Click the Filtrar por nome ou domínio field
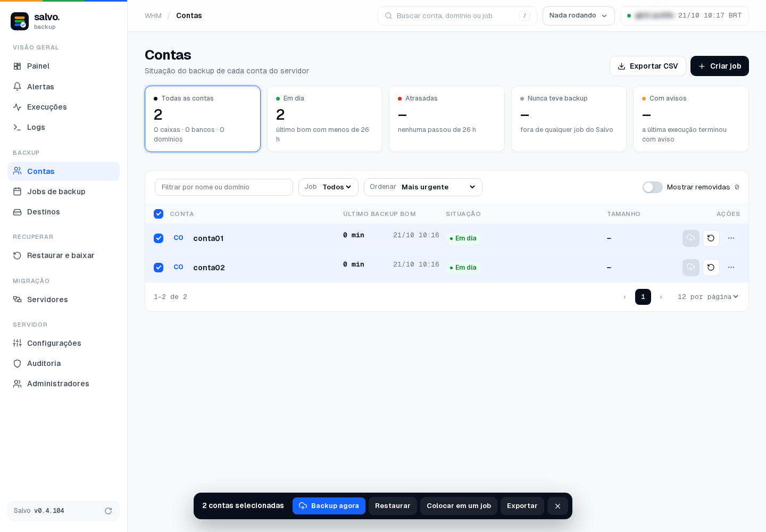766x532 pixels. (224, 187)
